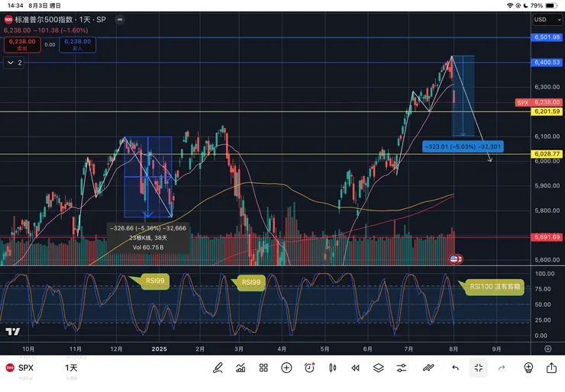Viewport: 565px width, 392px height.
Task: Collapse the legend with minus button
Action: pyautogui.click(x=120, y=19)
